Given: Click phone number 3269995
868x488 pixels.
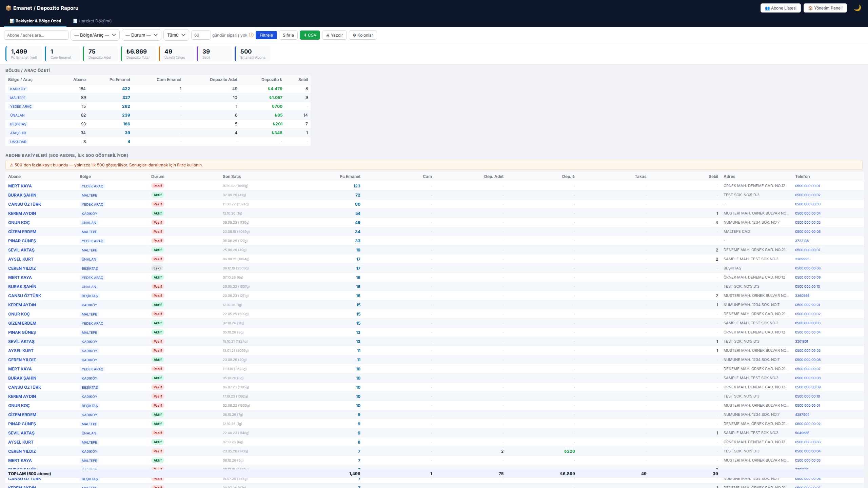Looking at the screenshot, I should tap(802, 259).
